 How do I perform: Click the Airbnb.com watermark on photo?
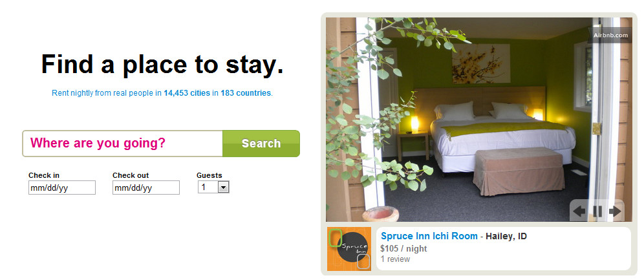(x=610, y=36)
